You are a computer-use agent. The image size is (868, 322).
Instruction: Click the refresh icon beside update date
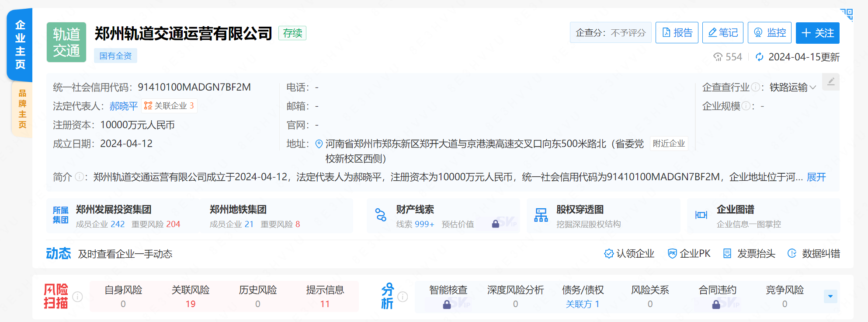pyautogui.click(x=760, y=57)
